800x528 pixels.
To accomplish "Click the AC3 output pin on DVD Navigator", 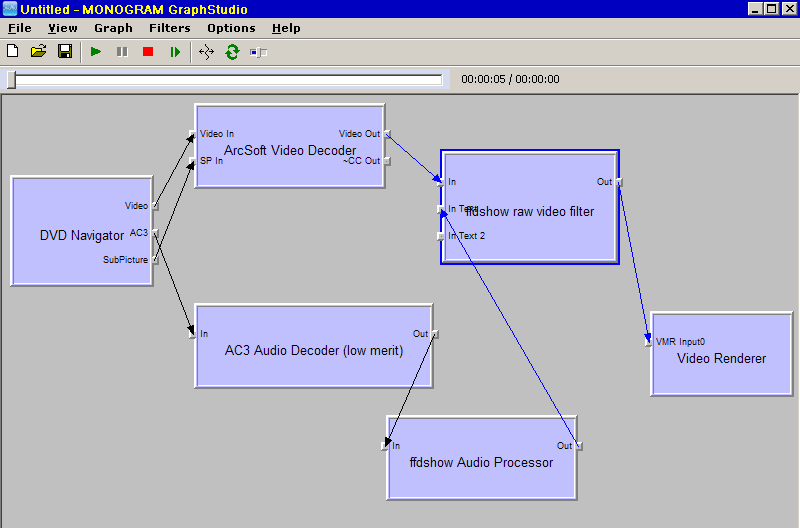I will (155, 233).
